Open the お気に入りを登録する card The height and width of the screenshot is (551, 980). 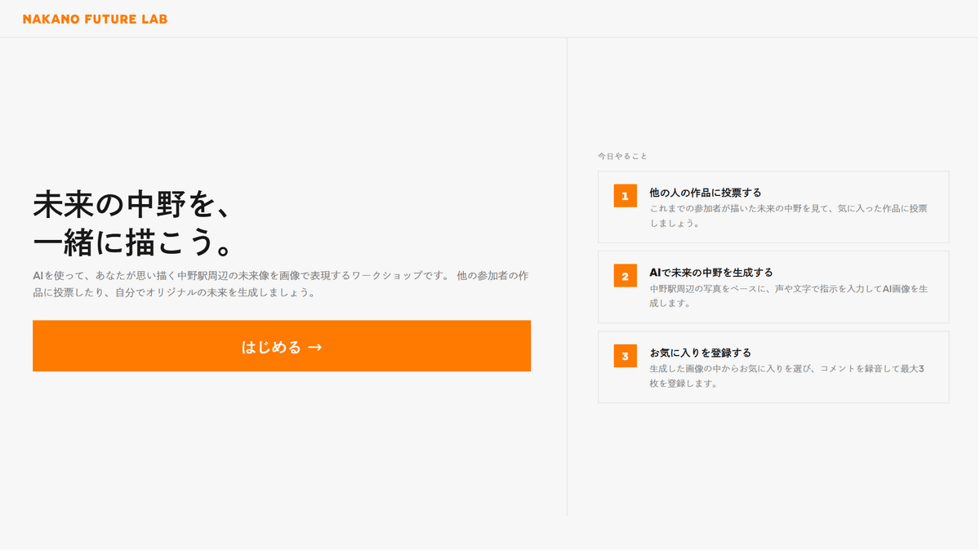[x=773, y=367]
